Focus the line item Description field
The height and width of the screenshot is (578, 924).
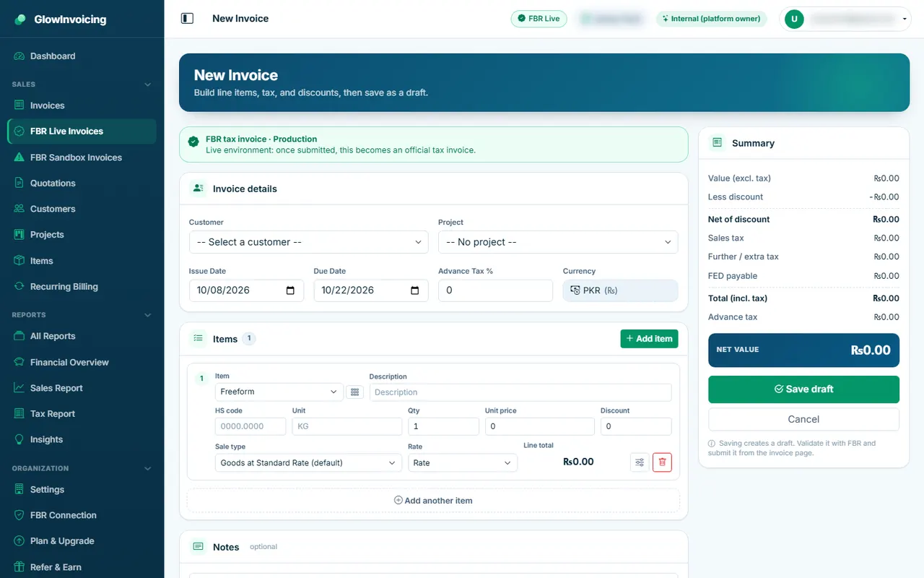pyautogui.click(x=520, y=392)
